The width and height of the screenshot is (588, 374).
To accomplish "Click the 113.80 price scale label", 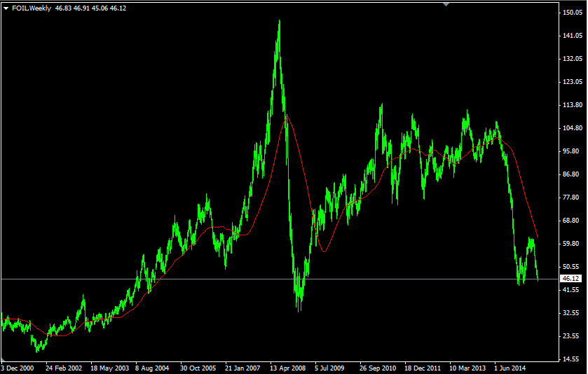I will point(573,105).
